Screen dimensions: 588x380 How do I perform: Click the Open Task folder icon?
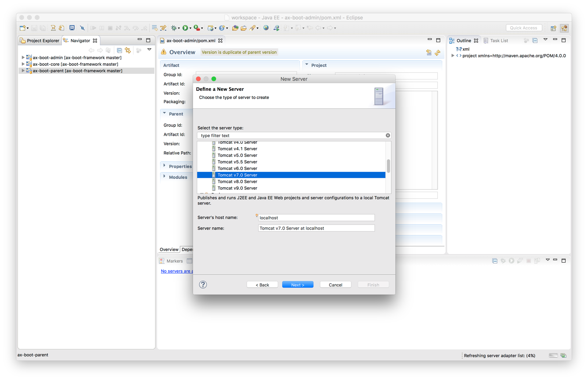coord(243,28)
